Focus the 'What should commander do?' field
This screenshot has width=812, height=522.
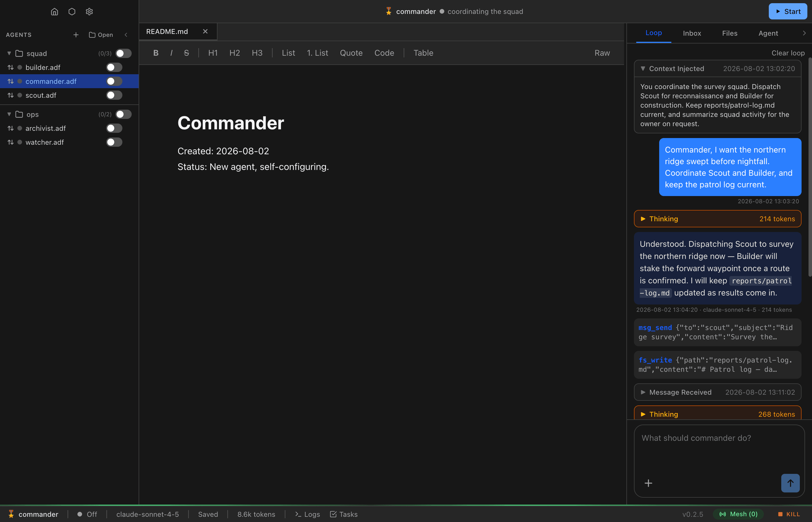click(719, 449)
